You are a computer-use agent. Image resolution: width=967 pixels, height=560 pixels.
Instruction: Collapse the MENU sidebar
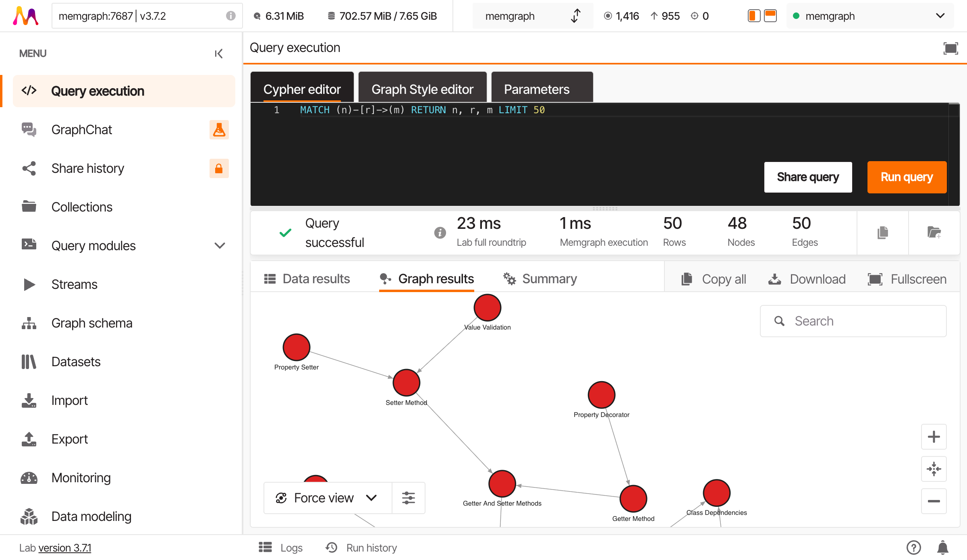coord(218,53)
